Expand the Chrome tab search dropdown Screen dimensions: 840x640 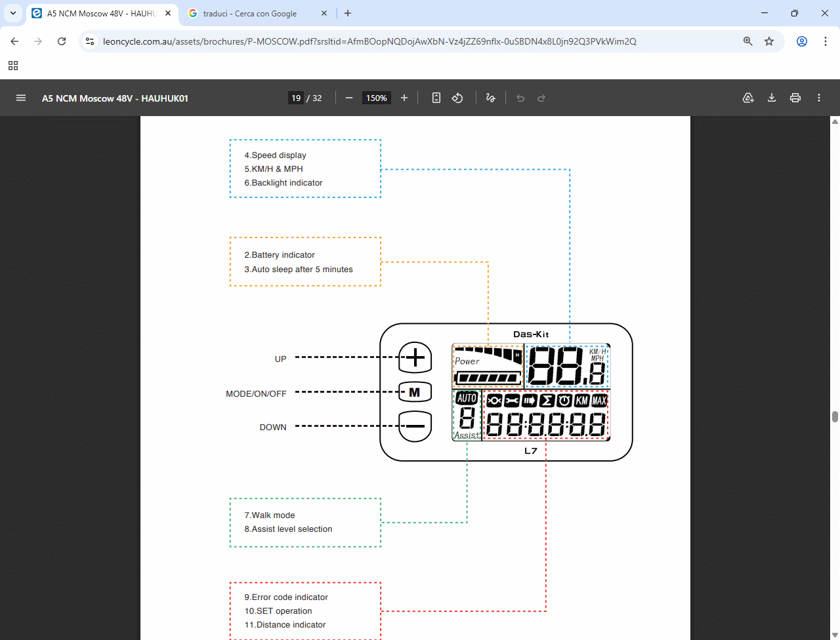pyautogui.click(x=13, y=13)
